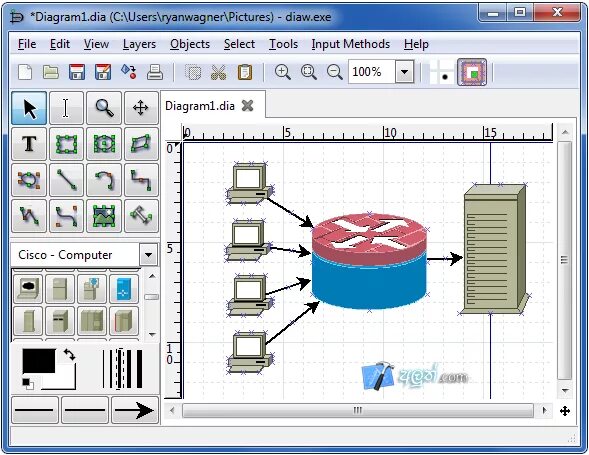Select the Arc tool
This screenshot has width=589, height=455.
(104, 180)
